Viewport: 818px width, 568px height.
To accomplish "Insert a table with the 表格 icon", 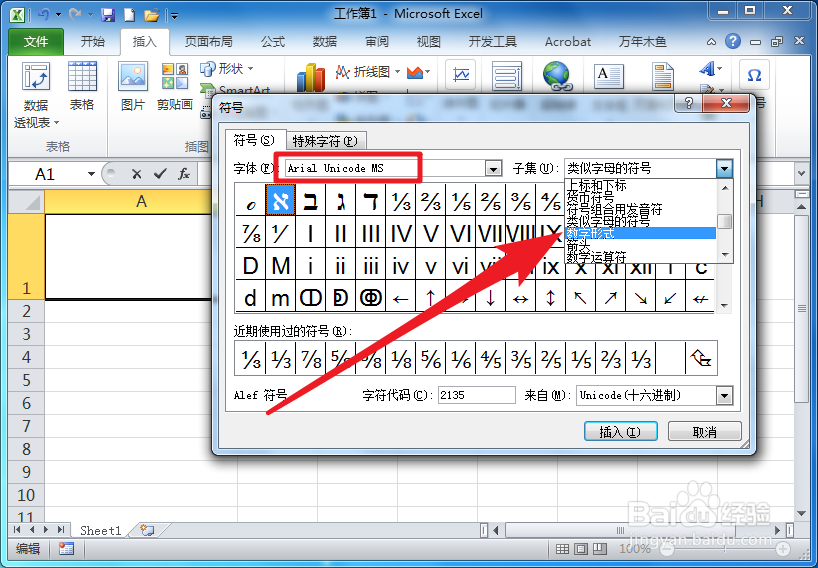I will click(82, 78).
